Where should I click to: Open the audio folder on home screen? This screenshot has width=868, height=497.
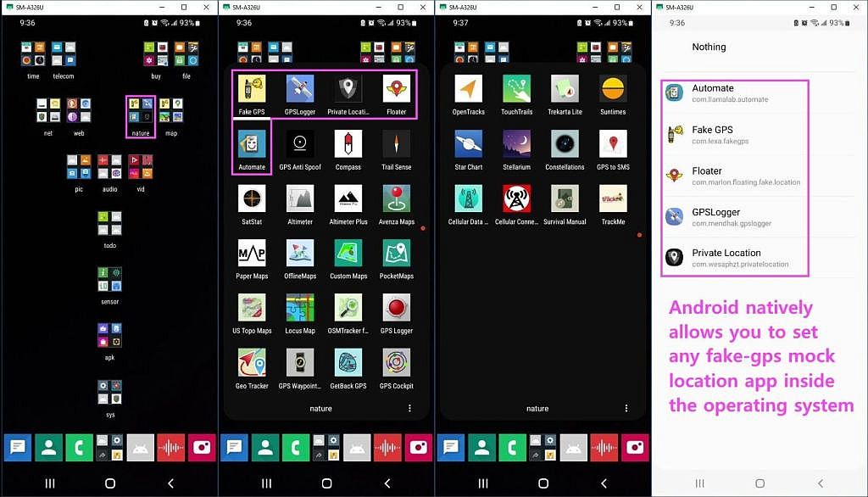tap(109, 167)
